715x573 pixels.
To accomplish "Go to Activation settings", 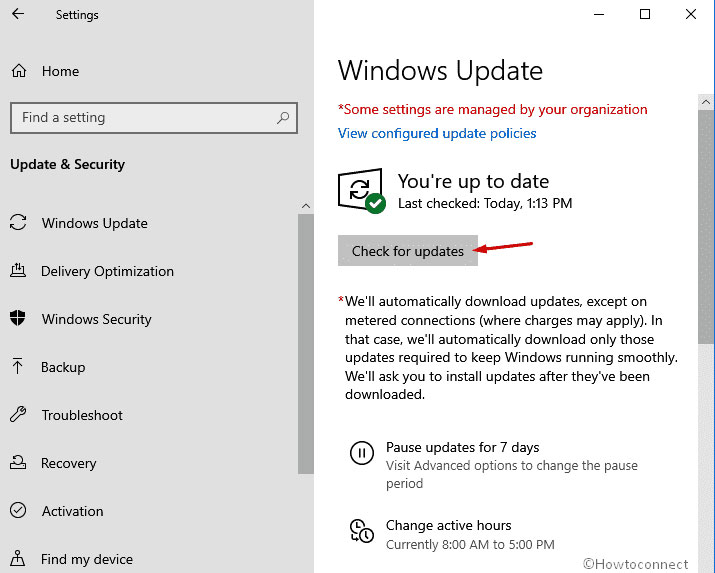I will click(x=72, y=511).
